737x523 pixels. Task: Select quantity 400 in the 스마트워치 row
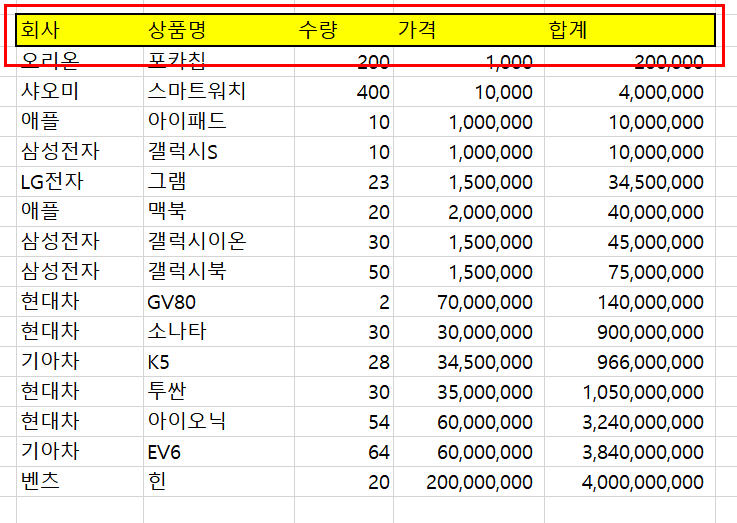click(344, 91)
